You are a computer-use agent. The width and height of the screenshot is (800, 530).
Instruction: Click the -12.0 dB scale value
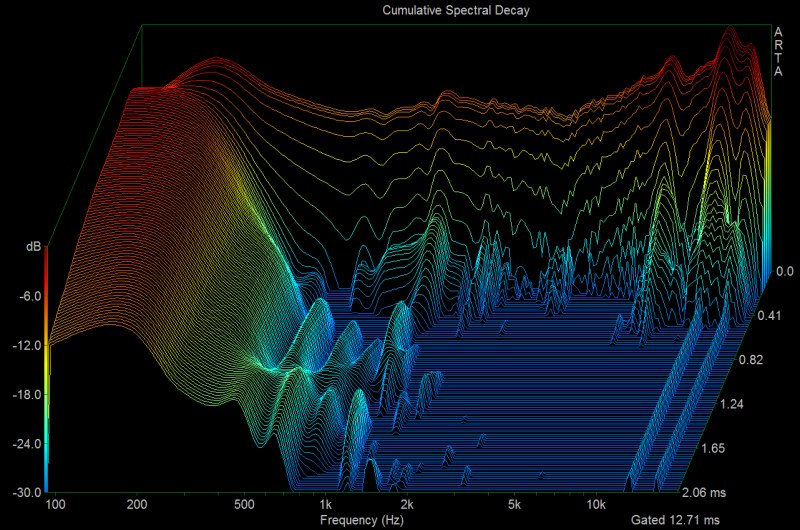click(x=27, y=345)
